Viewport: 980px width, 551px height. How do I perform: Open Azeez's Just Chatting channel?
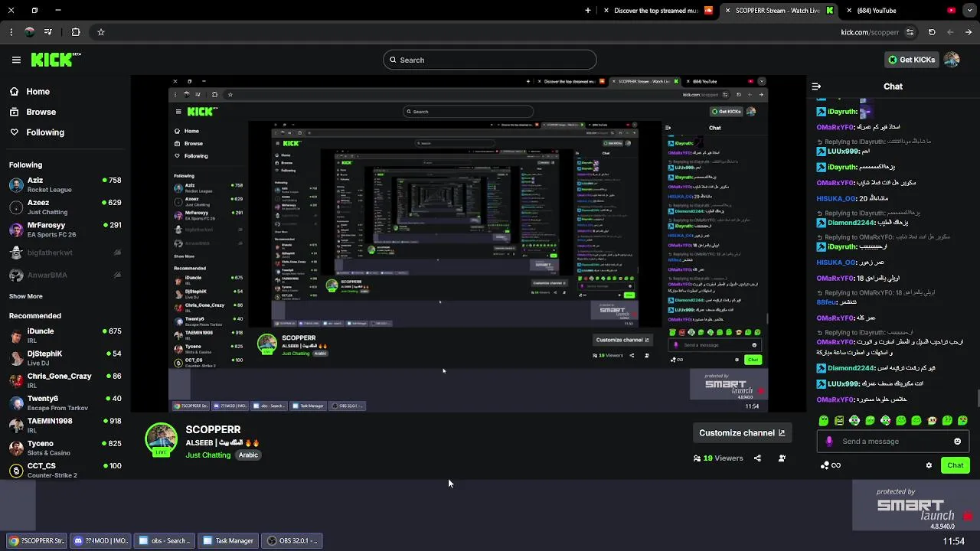pyautogui.click(x=65, y=207)
